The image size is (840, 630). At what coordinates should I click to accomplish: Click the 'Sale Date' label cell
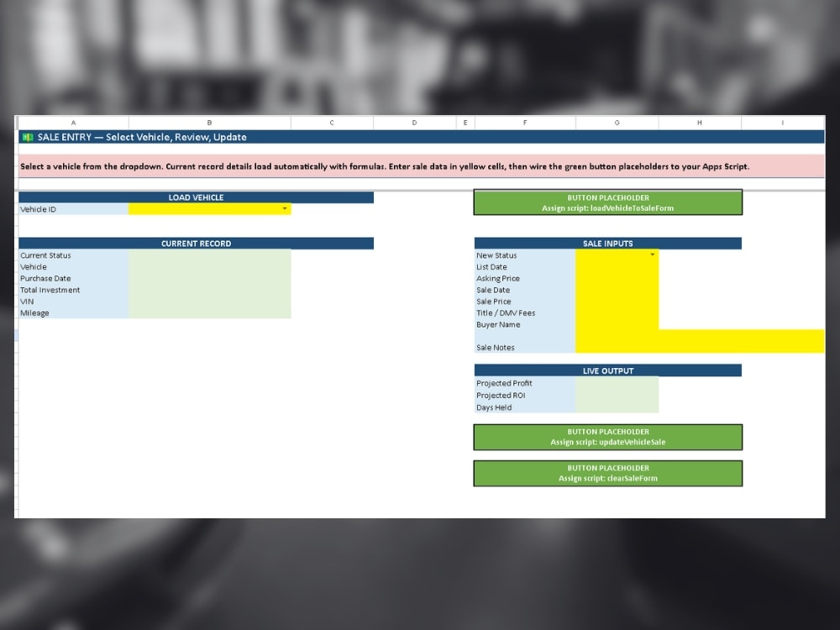(x=525, y=290)
